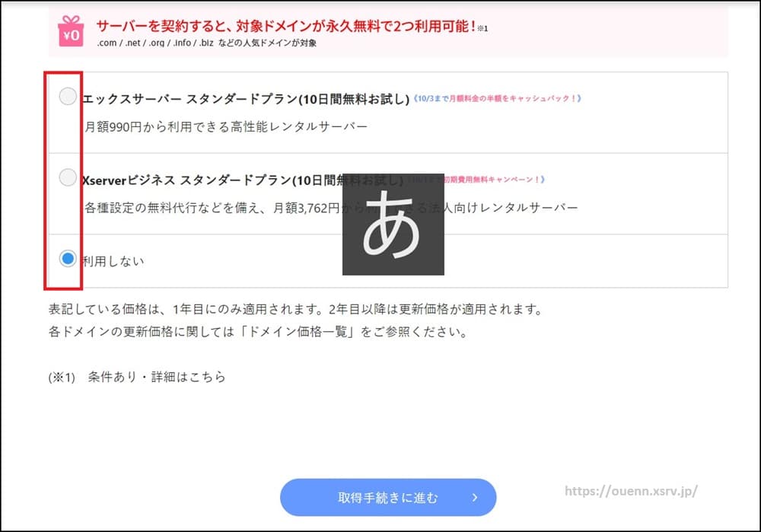
Task: Click the ouenn.xsrv.jp watermark URL
Action: [631, 491]
